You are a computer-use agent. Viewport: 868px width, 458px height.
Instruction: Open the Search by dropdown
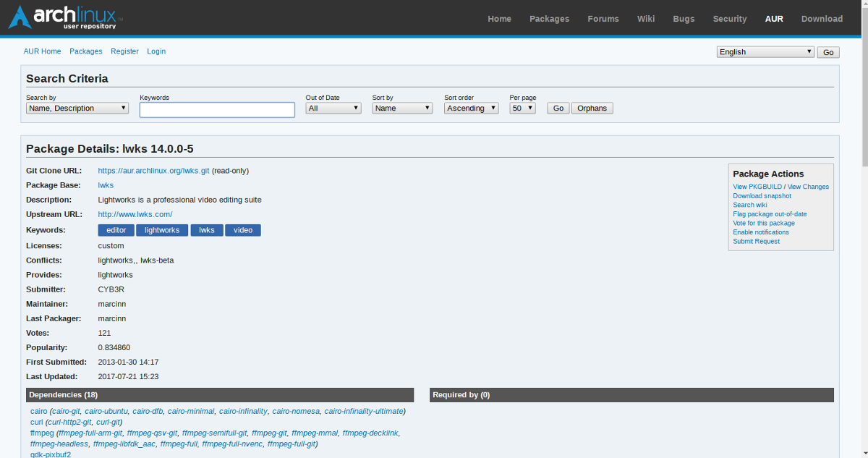click(77, 109)
